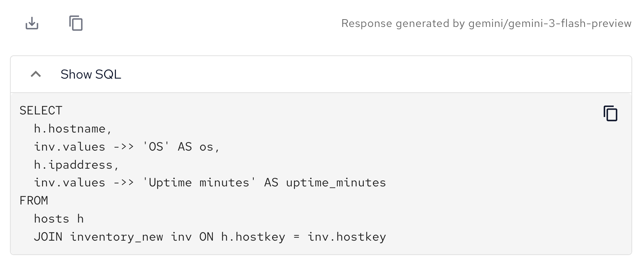Image resolution: width=644 pixels, height=265 pixels.
Task: Click the 'Uptime minutes' string literal
Action: click(x=199, y=183)
